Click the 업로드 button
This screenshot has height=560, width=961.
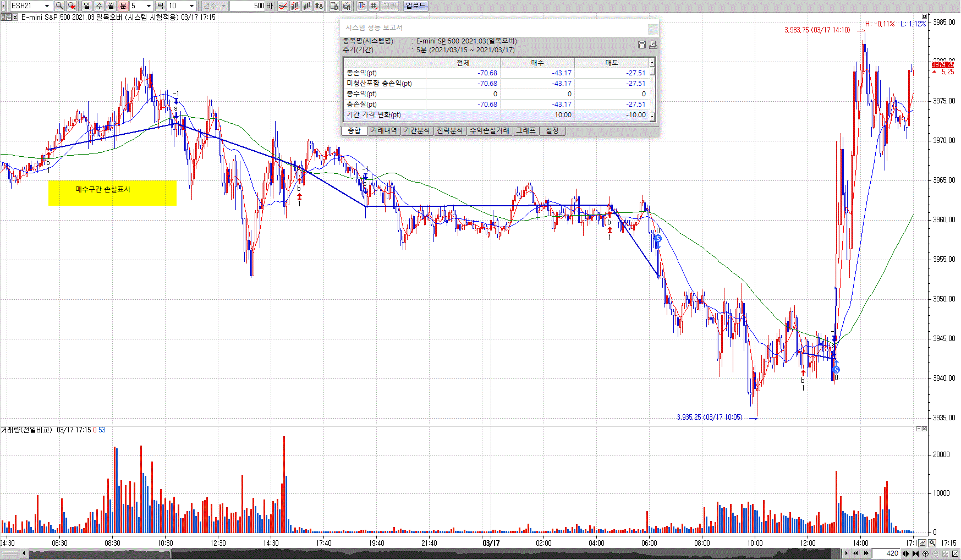(x=415, y=6)
